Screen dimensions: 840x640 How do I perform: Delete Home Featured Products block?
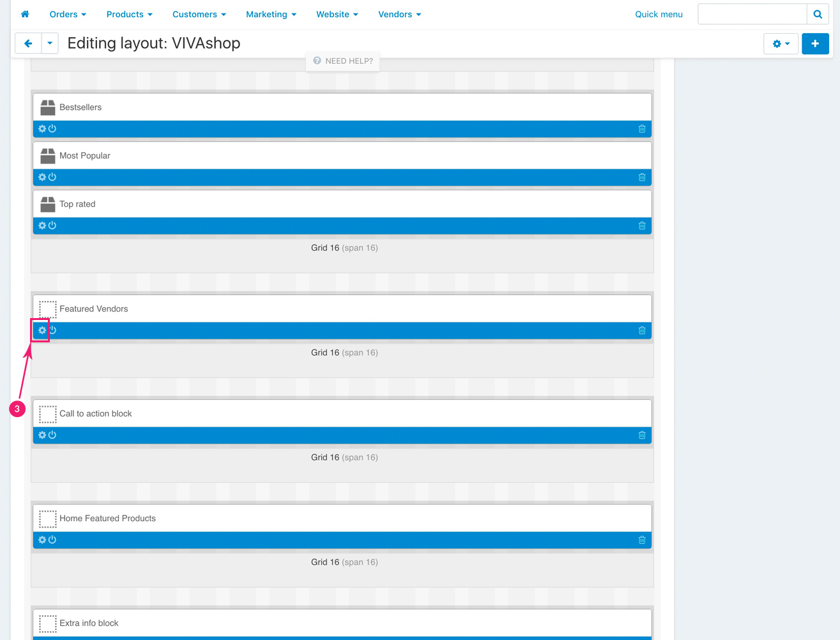click(x=642, y=540)
